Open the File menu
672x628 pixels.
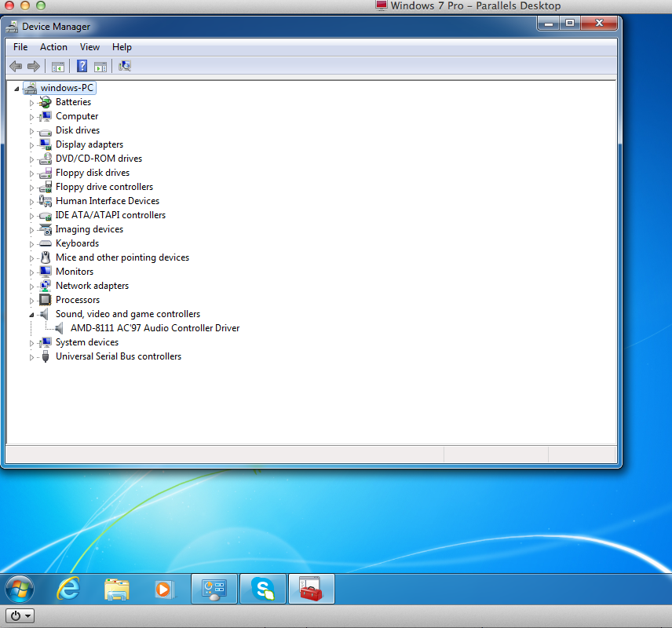(20, 47)
